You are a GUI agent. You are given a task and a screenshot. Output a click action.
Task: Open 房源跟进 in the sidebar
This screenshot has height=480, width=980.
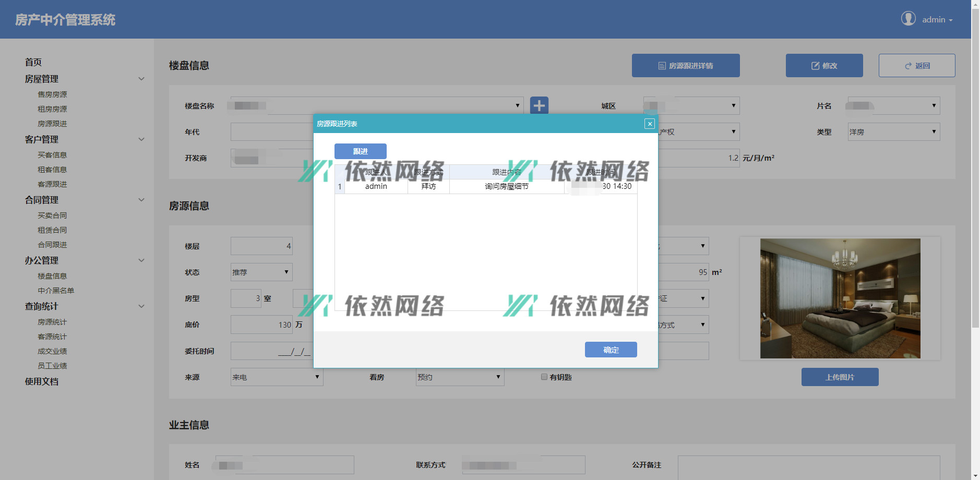pyautogui.click(x=52, y=124)
